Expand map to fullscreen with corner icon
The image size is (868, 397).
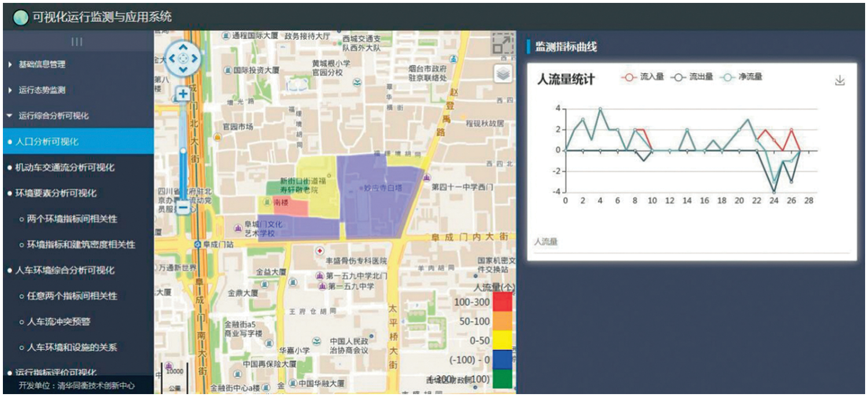[x=503, y=44]
